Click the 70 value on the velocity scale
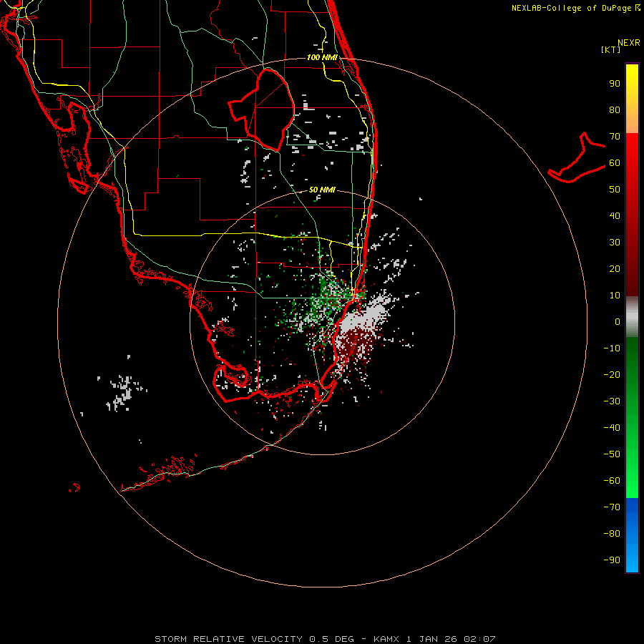The image size is (644, 644). click(615, 137)
